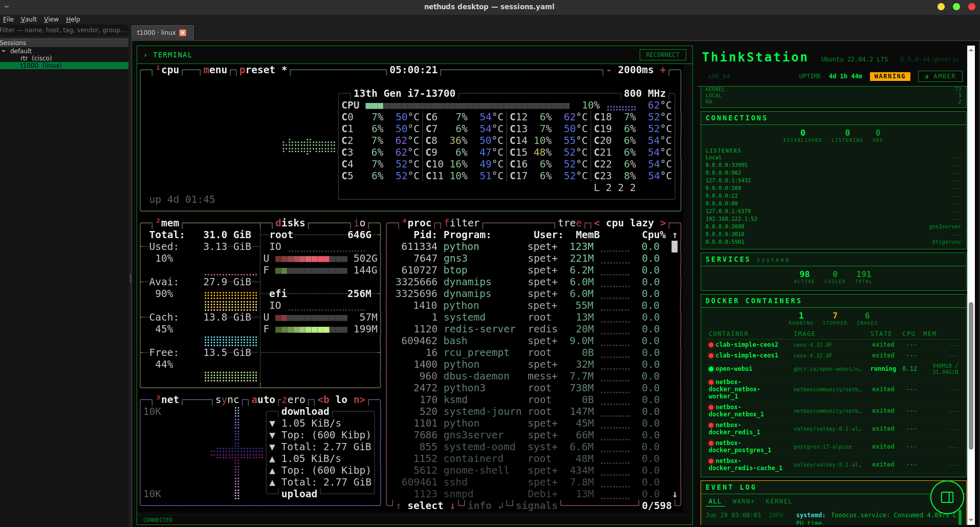Click yellow window control in title bar
Image resolution: width=980 pixels, height=527 pixels.
click(941, 7)
